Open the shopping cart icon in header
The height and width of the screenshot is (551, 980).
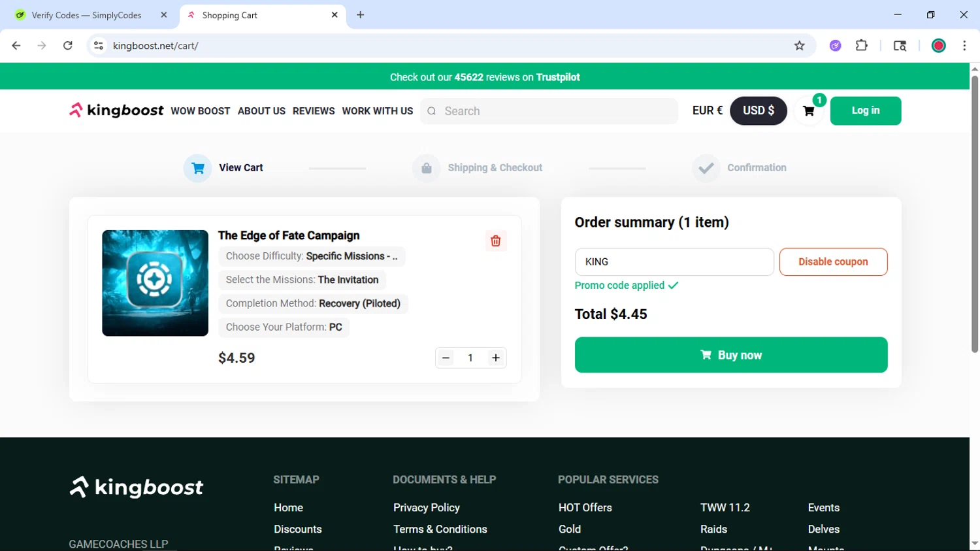click(x=809, y=111)
